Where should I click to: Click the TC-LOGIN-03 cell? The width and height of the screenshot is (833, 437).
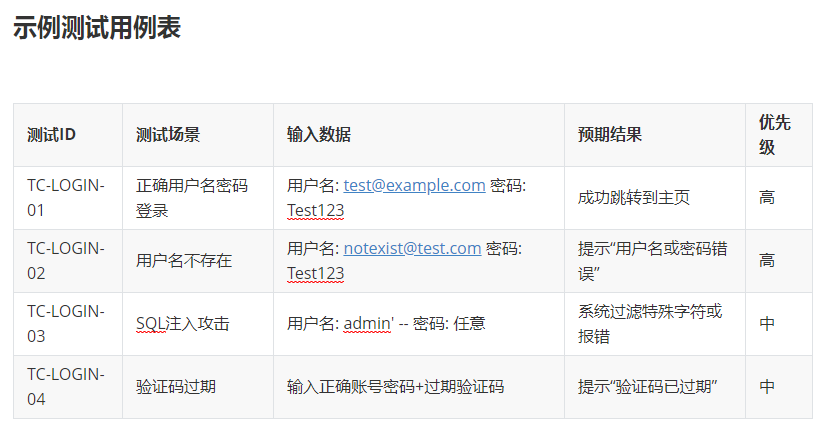(68, 324)
